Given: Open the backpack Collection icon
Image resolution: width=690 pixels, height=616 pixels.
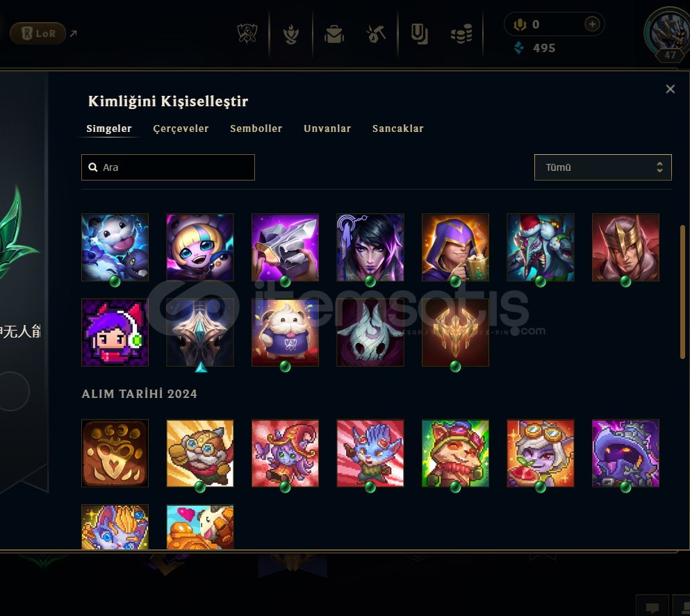Looking at the screenshot, I should 334,34.
